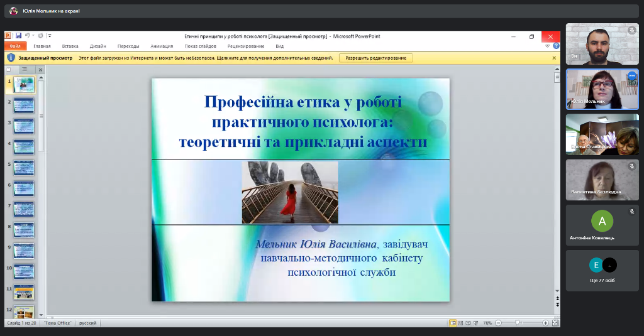Viewport: 644px width, 336px height.
Task: Click the zoom in plus button
Action: pyautogui.click(x=545, y=323)
